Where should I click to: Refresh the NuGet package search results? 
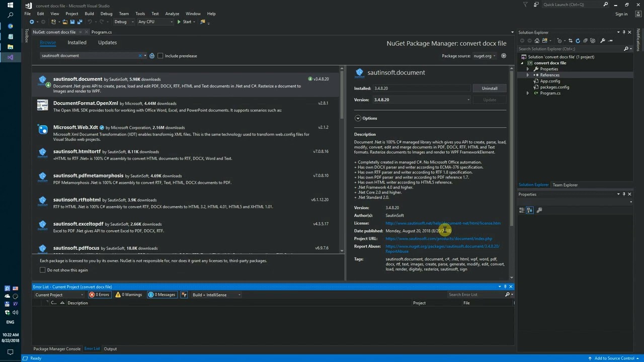152,56
